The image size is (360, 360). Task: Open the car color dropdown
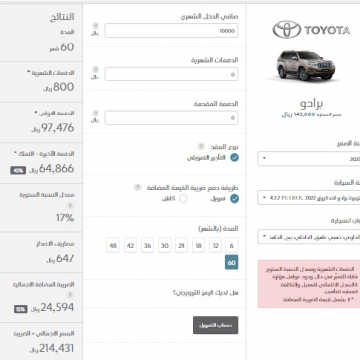coord(309,237)
